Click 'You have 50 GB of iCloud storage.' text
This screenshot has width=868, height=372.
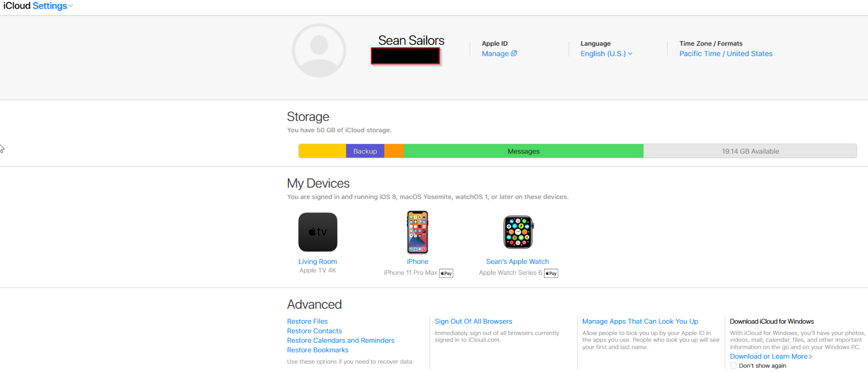pyautogui.click(x=339, y=130)
